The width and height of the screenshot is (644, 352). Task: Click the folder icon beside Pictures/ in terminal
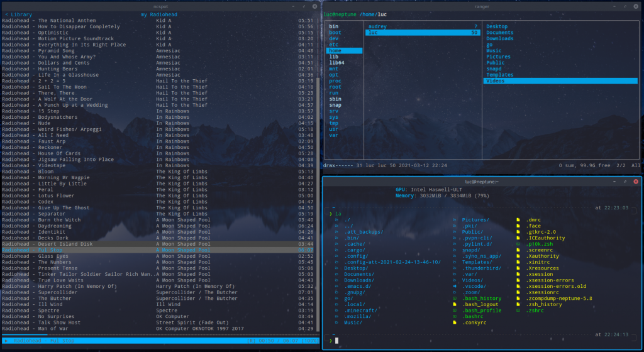[x=455, y=220]
